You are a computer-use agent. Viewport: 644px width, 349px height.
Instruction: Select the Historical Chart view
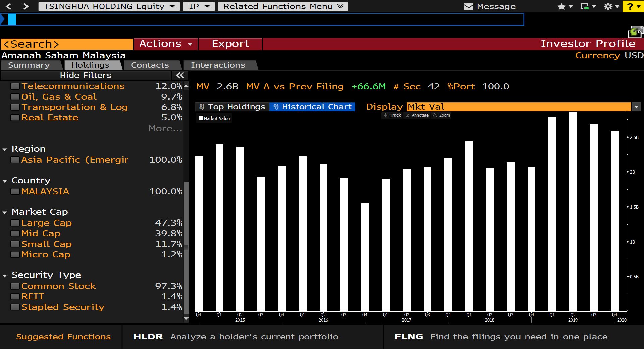[x=312, y=107]
